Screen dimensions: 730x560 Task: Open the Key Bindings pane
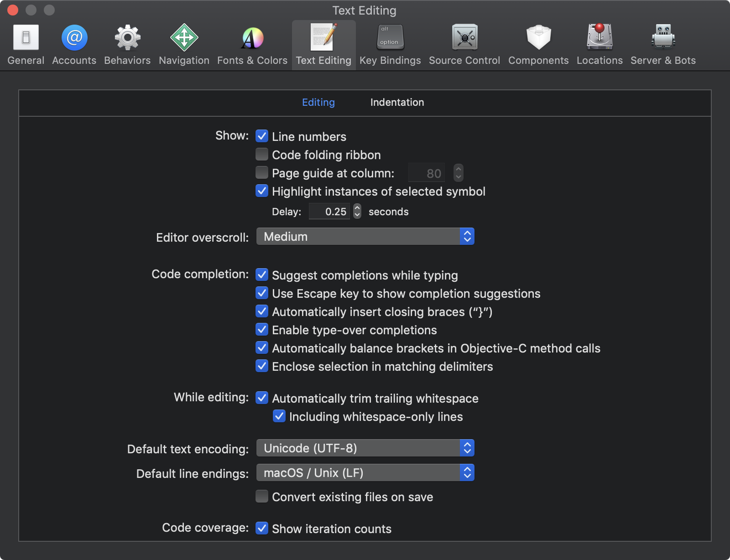pyautogui.click(x=390, y=45)
